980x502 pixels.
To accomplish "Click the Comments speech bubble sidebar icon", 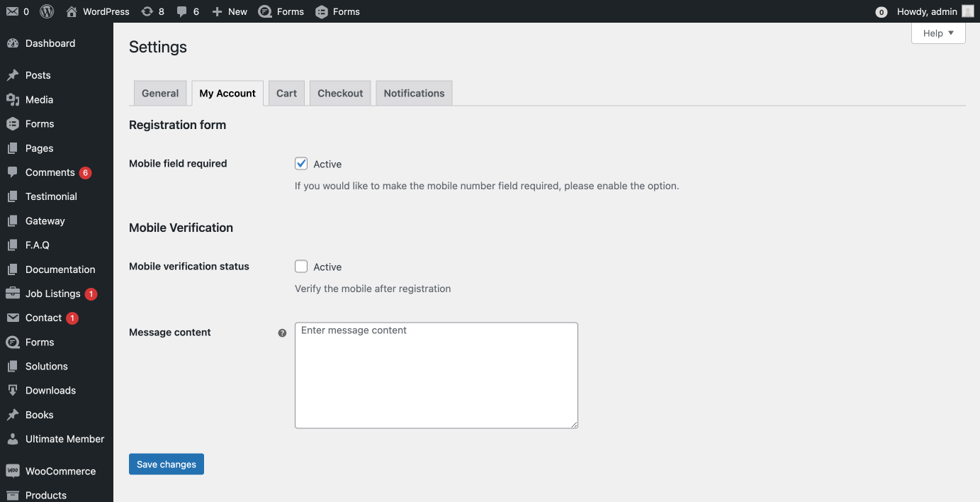I will pos(12,172).
